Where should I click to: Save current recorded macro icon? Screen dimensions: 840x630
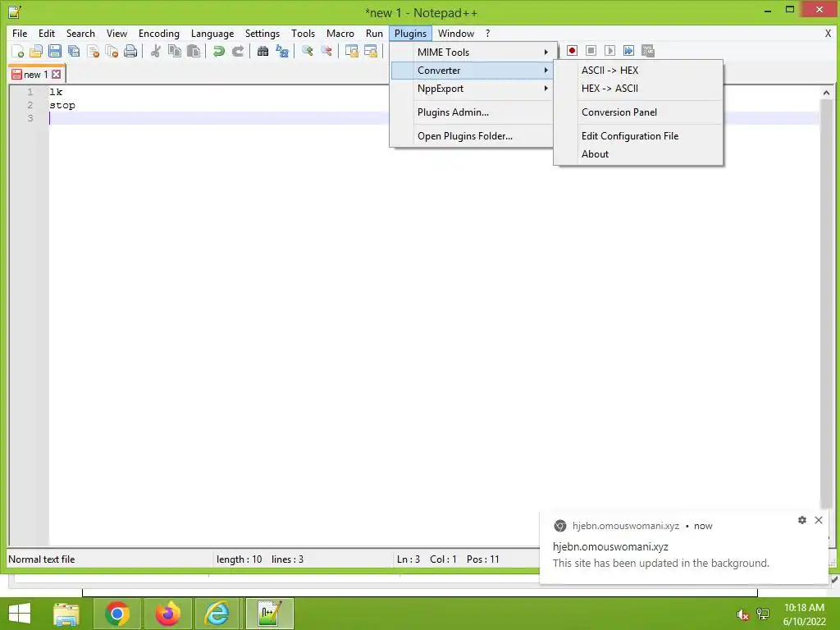(x=648, y=50)
